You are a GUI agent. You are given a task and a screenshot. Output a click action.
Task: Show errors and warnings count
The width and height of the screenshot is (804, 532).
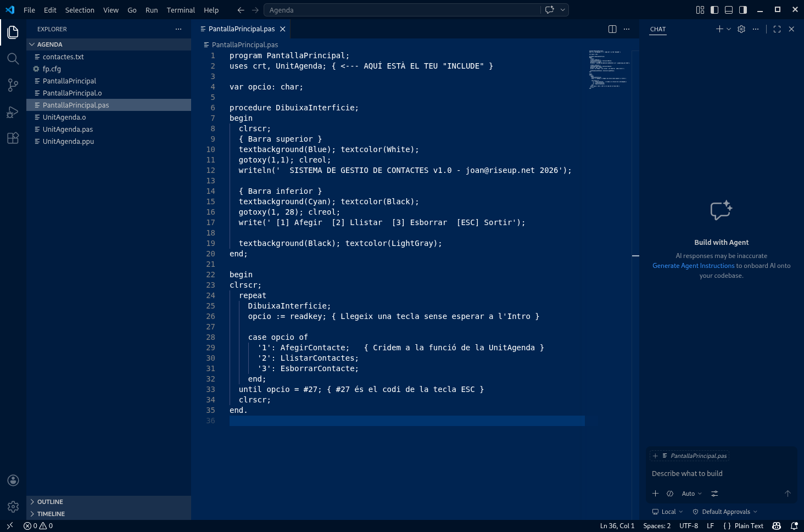pos(38,526)
